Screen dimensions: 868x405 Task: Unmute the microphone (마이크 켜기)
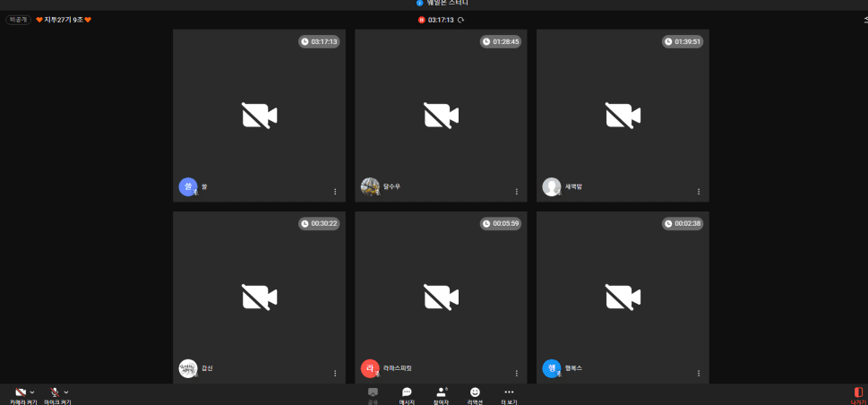(55, 392)
